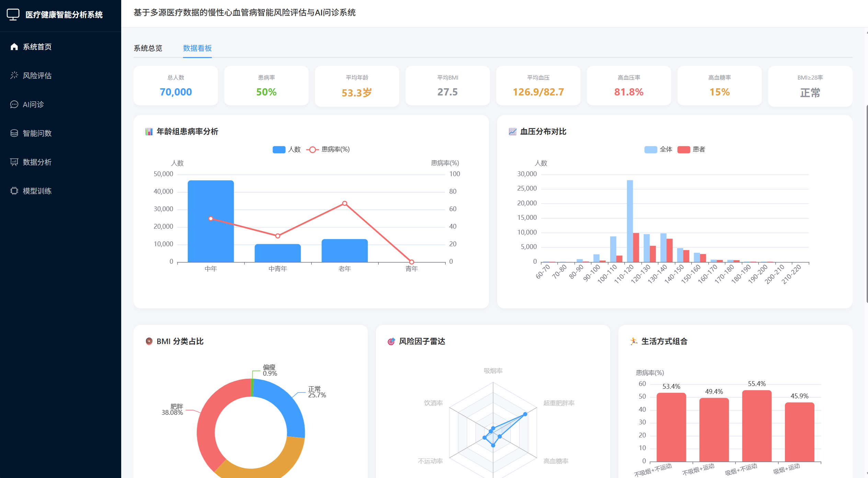Click the monitor logo icon in sidebar header
This screenshot has height=478, width=868.
(x=13, y=14)
